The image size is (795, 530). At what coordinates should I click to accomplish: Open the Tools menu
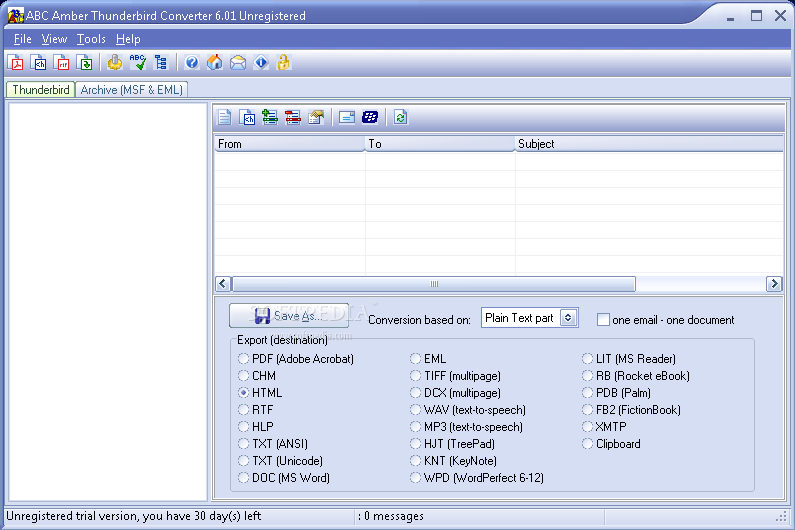point(91,39)
